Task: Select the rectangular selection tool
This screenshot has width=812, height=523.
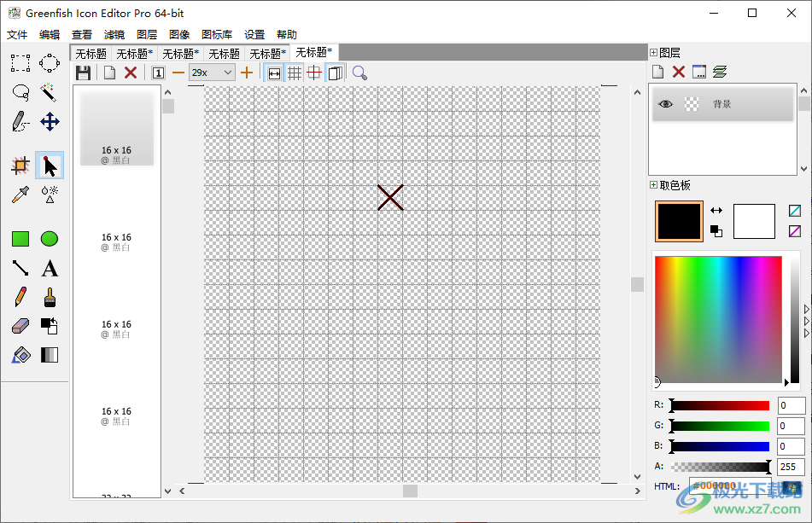Action: [20, 62]
